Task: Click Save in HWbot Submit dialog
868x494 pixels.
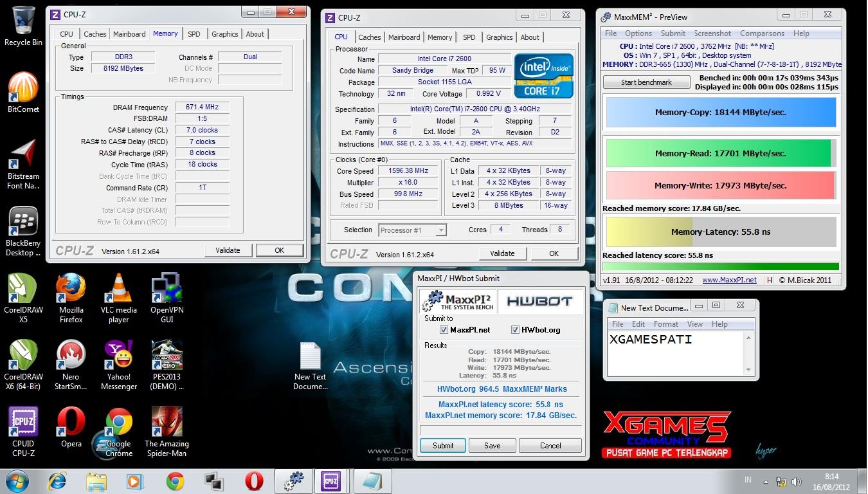Action: click(x=493, y=445)
